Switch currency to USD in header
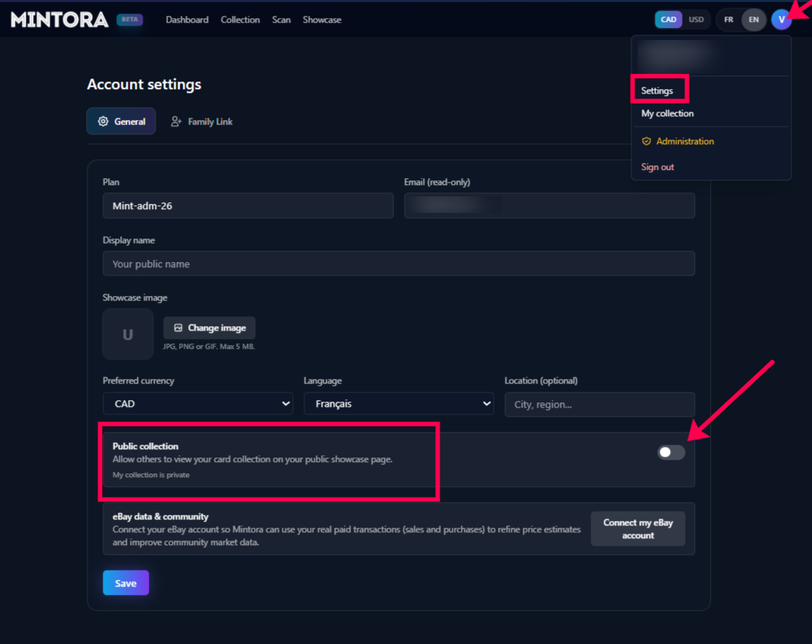Image resolution: width=812 pixels, height=644 pixels. coord(696,20)
